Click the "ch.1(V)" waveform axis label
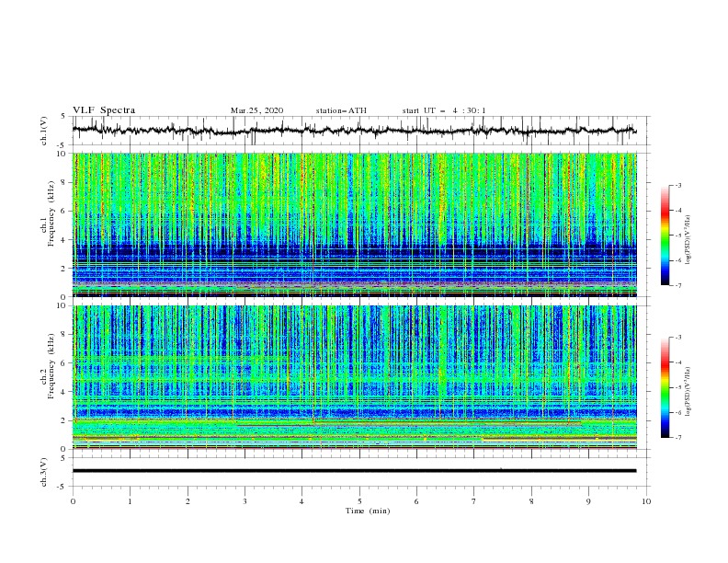This screenshot has width=728, height=563. (44, 131)
